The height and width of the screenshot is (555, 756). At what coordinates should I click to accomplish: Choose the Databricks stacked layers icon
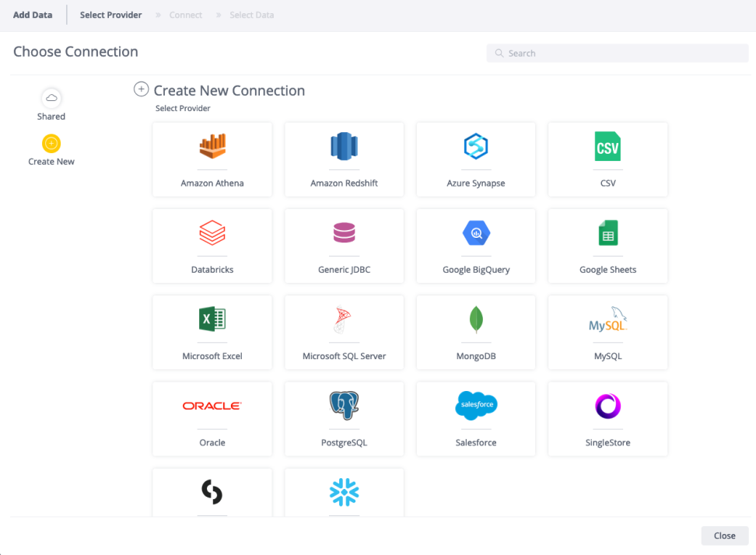(212, 232)
